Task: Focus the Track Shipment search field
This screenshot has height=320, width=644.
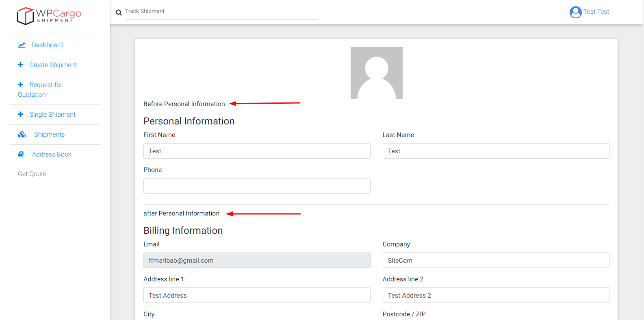Action: (221, 11)
